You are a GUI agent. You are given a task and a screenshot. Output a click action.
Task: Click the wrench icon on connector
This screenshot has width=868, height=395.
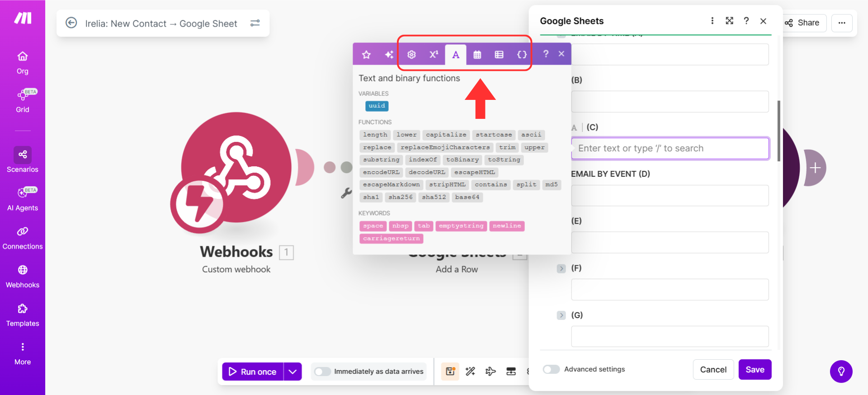[346, 193]
